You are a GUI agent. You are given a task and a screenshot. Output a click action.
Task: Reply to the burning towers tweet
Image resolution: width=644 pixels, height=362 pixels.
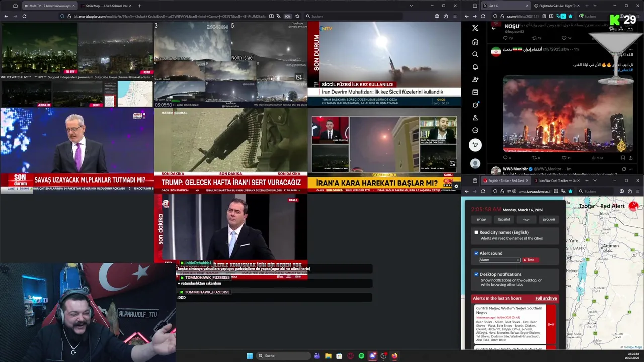507,158
